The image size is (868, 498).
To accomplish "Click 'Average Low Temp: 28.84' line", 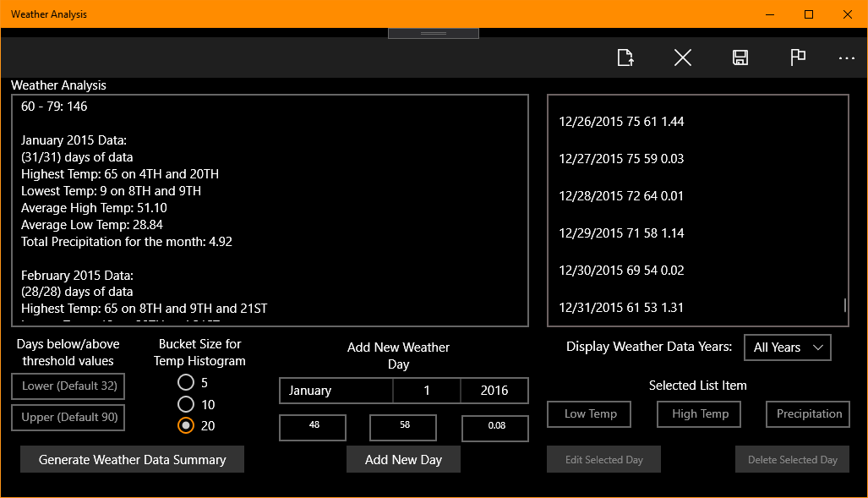I will (92, 225).
